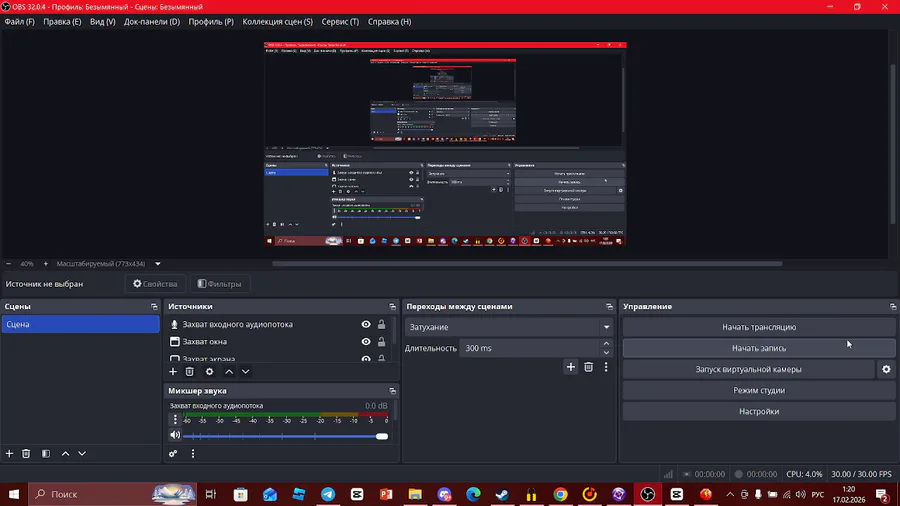The height and width of the screenshot is (506, 900).
Task: Add a transition with plus icon
Action: pos(571,367)
